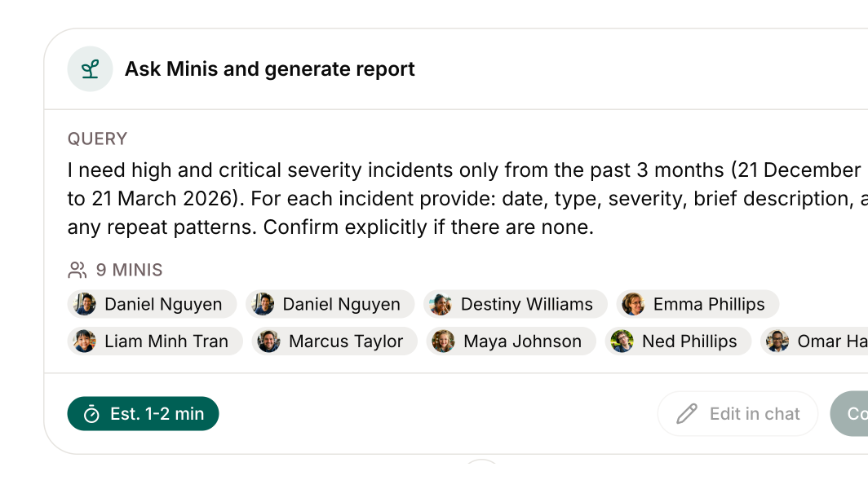Click Ned Phillips' avatar photo

click(x=622, y=341)
